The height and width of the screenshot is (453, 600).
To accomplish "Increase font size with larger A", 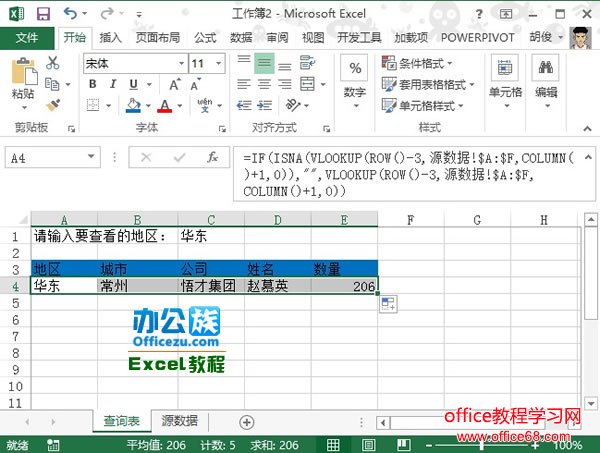I will tap(175, 84).
